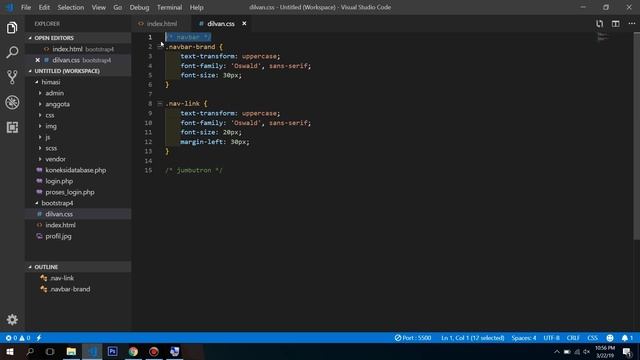640x360 pixels.
Task: Change language mode via CSS status item
Action: 592,338
